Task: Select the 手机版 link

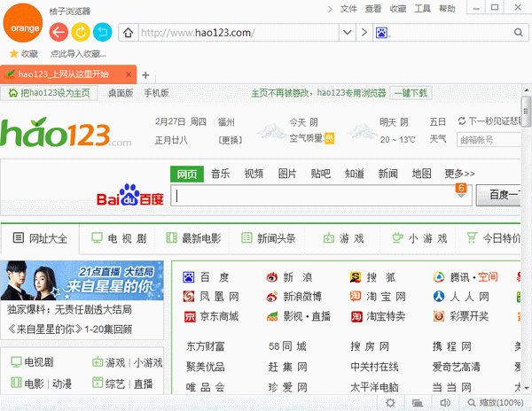Action: coord(156,93)
